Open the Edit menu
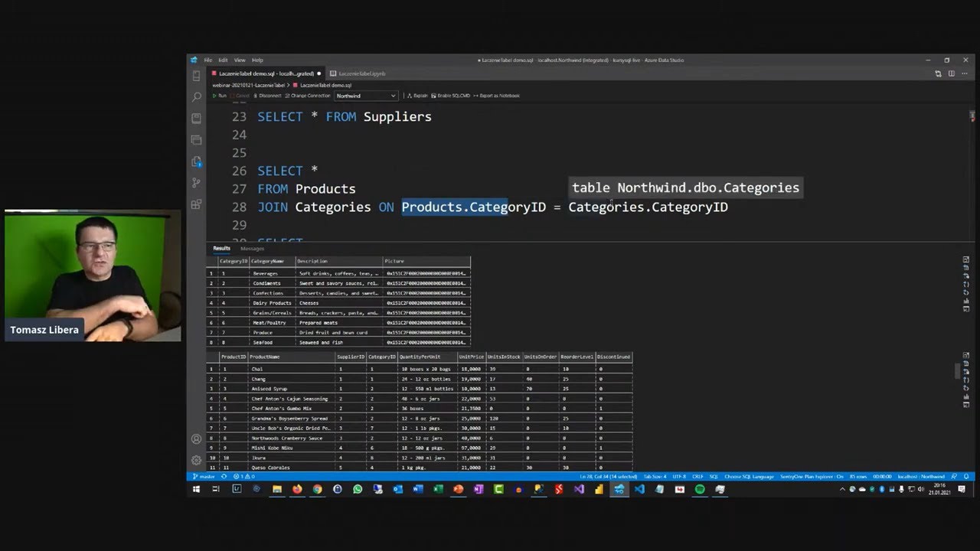Screen dimensions: 980x551 223,60
